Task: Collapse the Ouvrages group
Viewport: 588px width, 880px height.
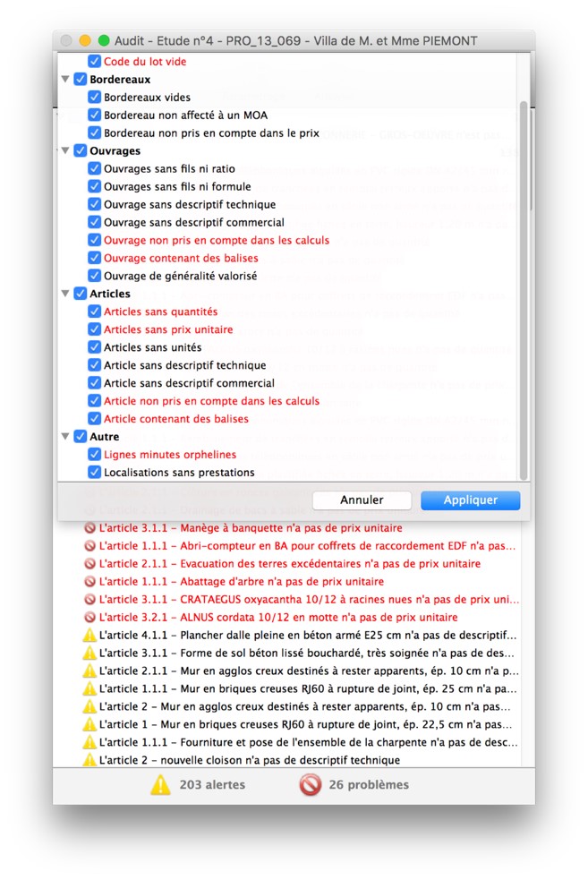Action: [65, 151]
